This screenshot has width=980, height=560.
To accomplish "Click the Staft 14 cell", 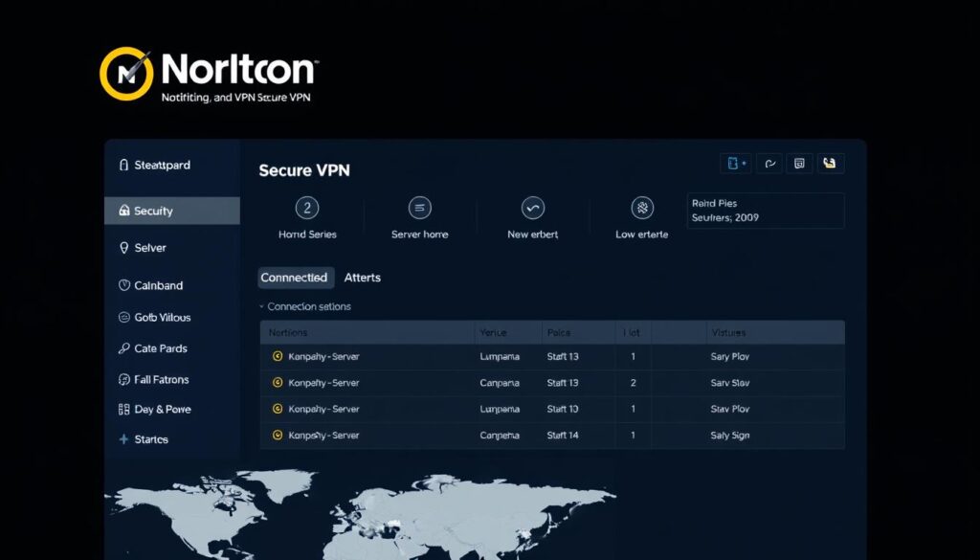I will pos(563,435).
